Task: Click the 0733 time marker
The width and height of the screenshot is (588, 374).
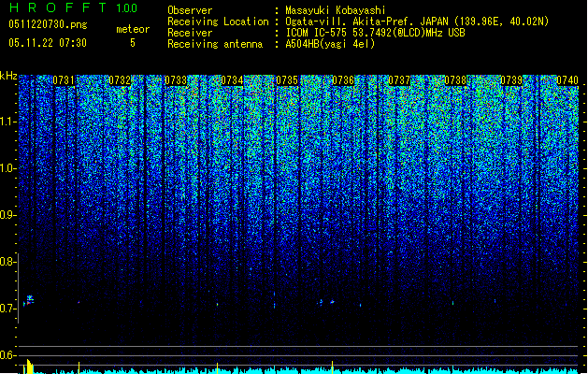Action: click(x=176, y=80)
